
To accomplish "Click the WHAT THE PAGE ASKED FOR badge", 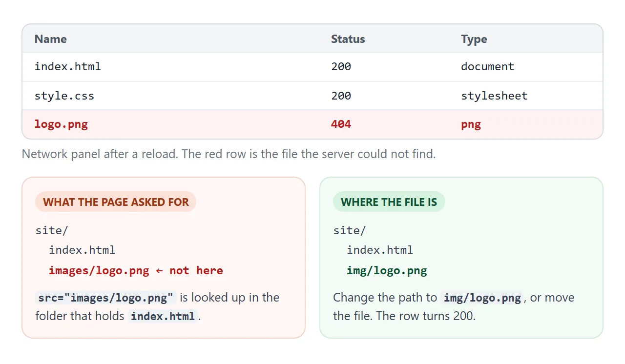I will (116, 202).
